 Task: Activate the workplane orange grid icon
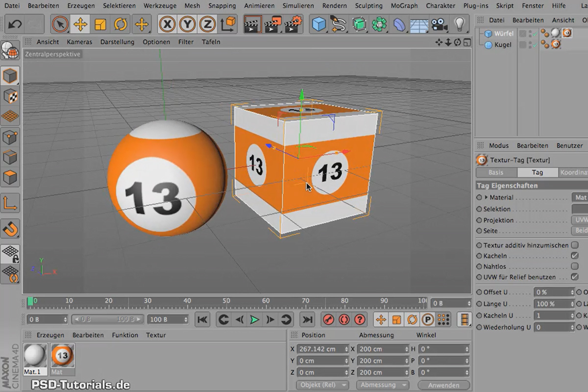click(10, 116)
